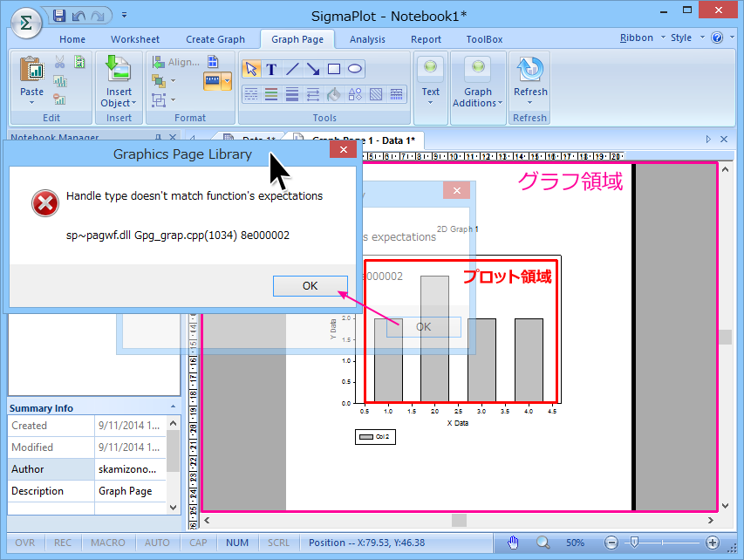
Task: Click the Align... command
Action: 175,62
